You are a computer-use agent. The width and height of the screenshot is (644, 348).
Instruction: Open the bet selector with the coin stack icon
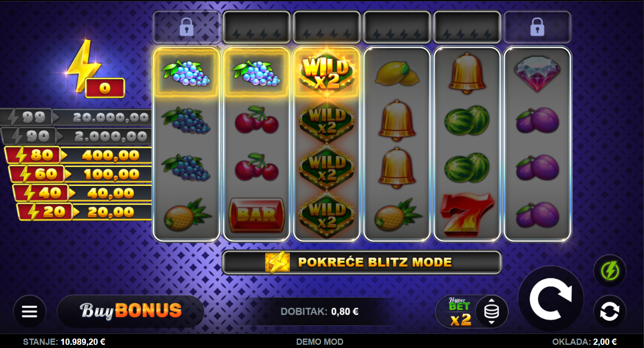click(492, 312)
